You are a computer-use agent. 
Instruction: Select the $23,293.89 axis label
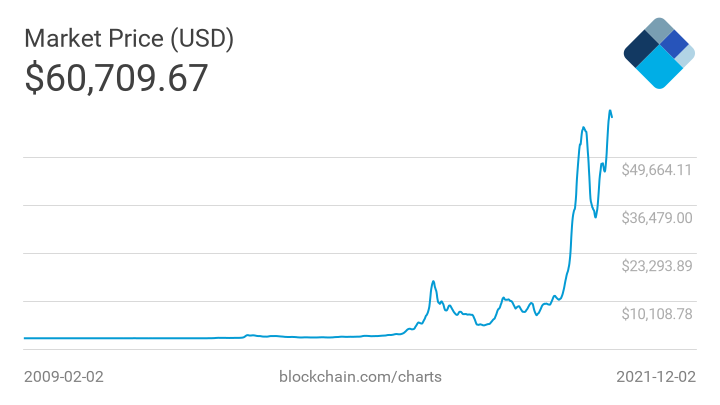pos(657,265)
